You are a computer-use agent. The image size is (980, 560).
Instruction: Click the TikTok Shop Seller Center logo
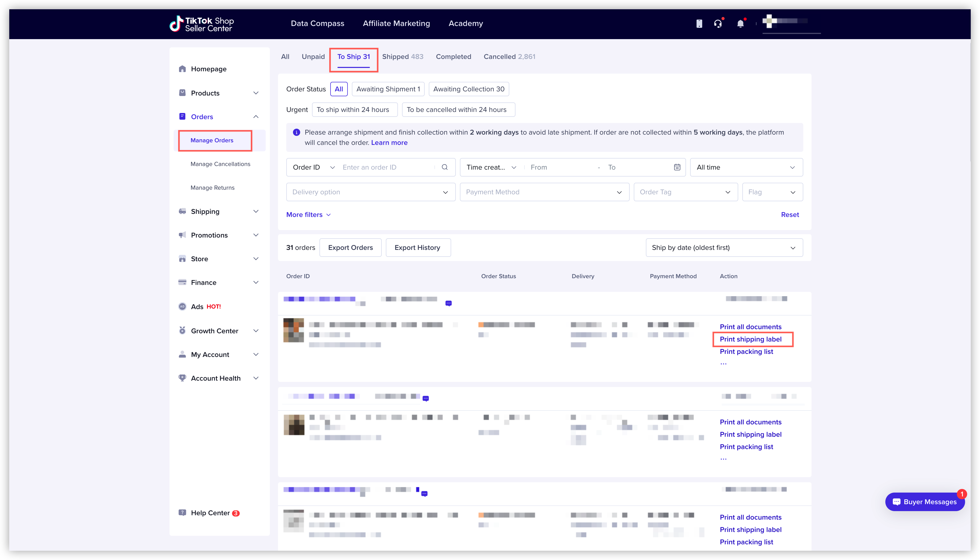[202, 24]
